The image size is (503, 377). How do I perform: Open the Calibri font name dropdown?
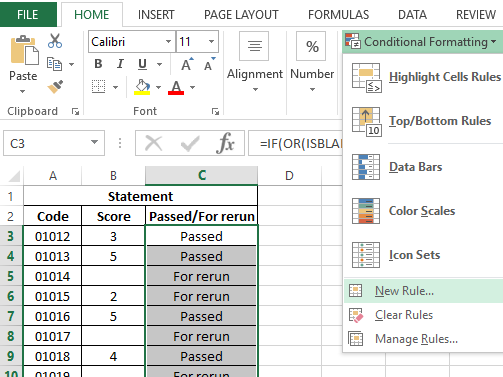(x=168, y=41)
